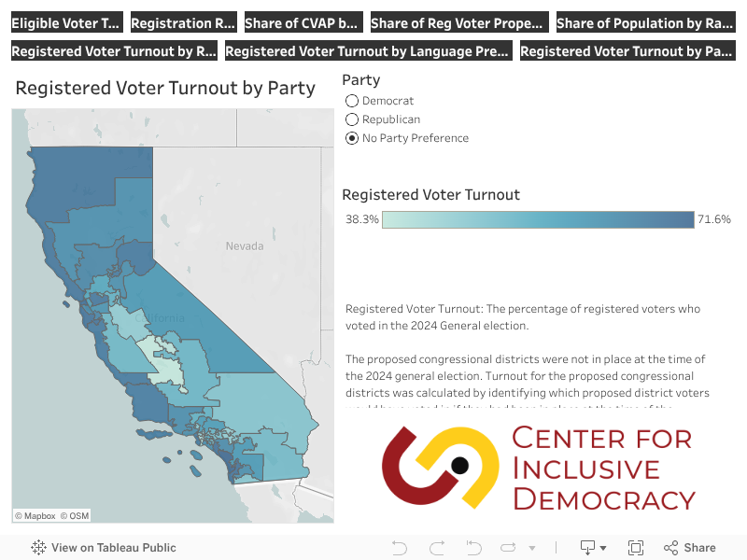Open the Download options icon
The image size is (747, 560).
(587, 548)
